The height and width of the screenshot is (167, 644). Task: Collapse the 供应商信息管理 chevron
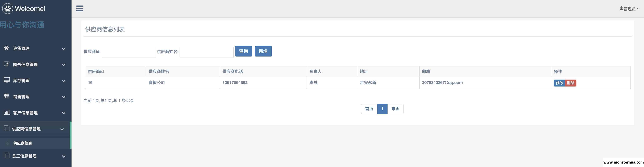(62, 129)
